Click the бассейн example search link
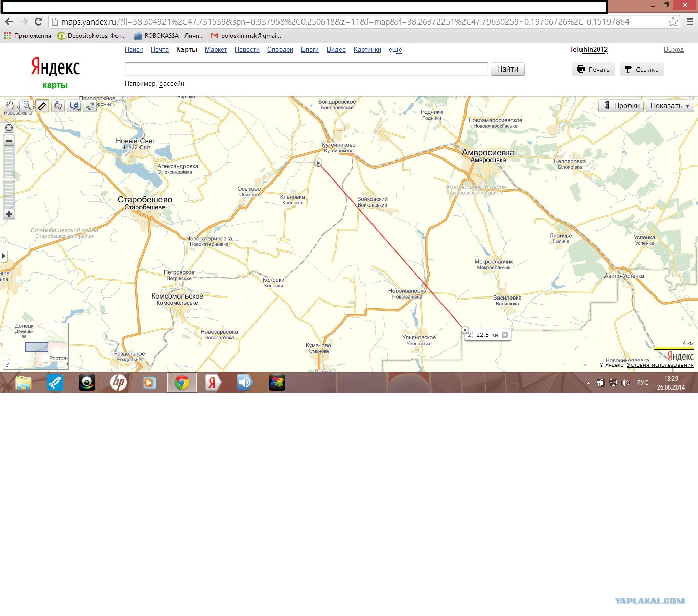This screenshot has height=616, width=698. [172, 84]
